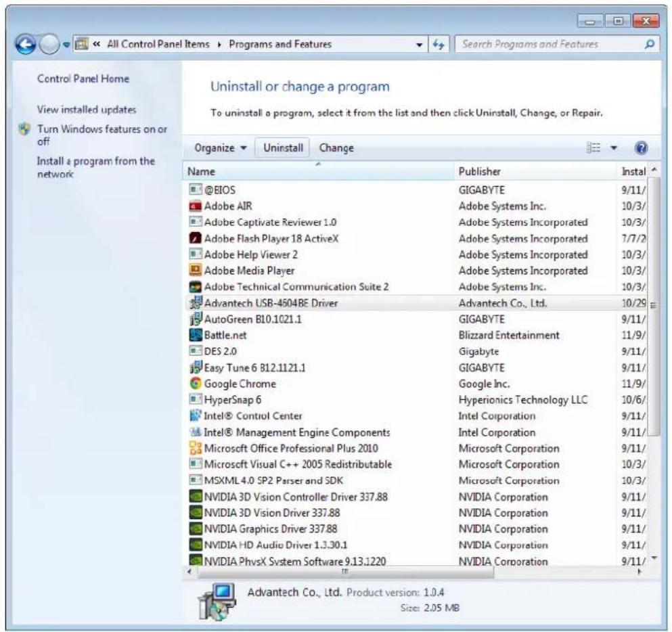The height and width of the screenshot is (632, 672).
Task: Refresh the Programs and Features list
Action: click(x=439, y=44)
